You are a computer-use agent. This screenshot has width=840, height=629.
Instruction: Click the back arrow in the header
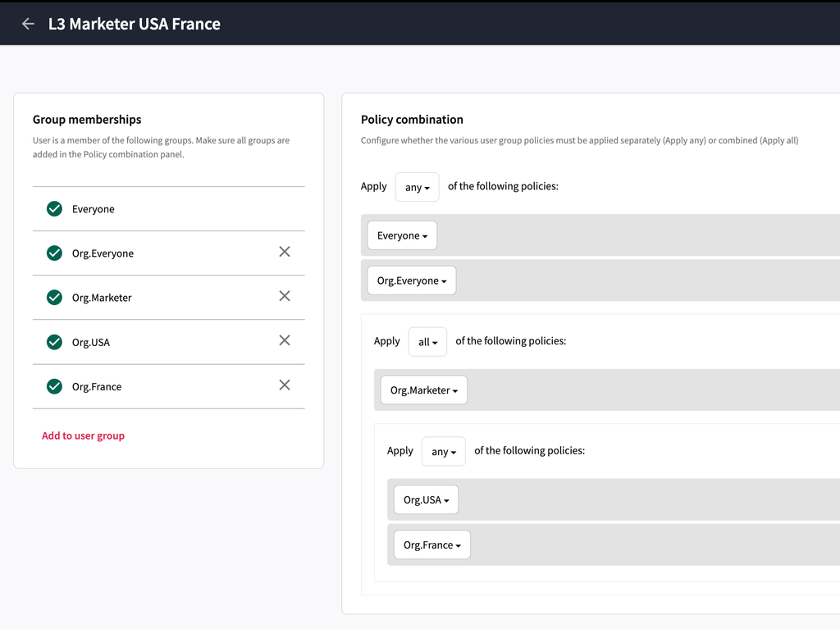pyautogui.click(x=28, y=24)
